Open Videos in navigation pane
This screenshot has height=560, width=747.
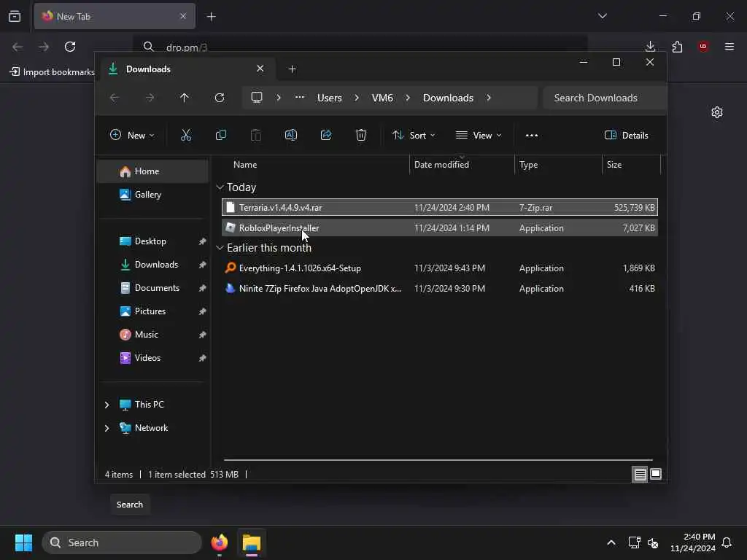point(153,358)
